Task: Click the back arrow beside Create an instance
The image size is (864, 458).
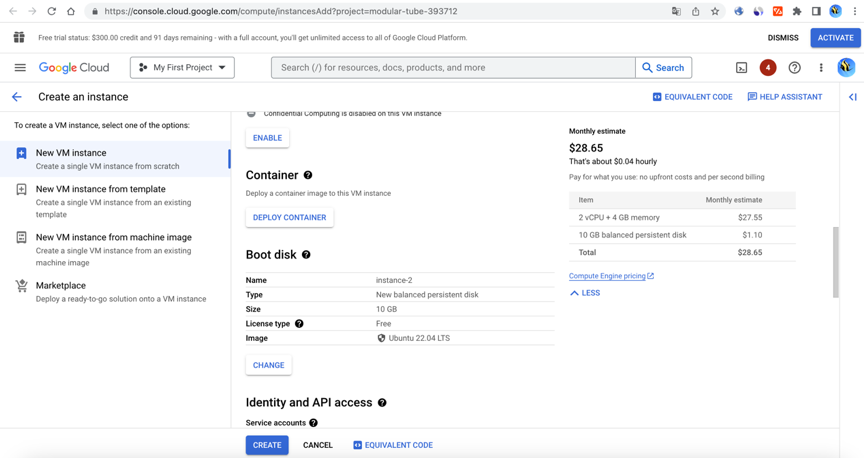Action: tap(16, 97)
